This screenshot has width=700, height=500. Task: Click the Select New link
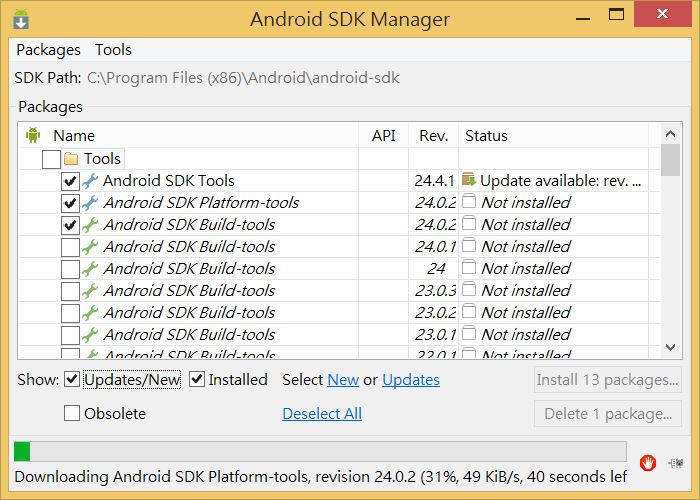343,379
